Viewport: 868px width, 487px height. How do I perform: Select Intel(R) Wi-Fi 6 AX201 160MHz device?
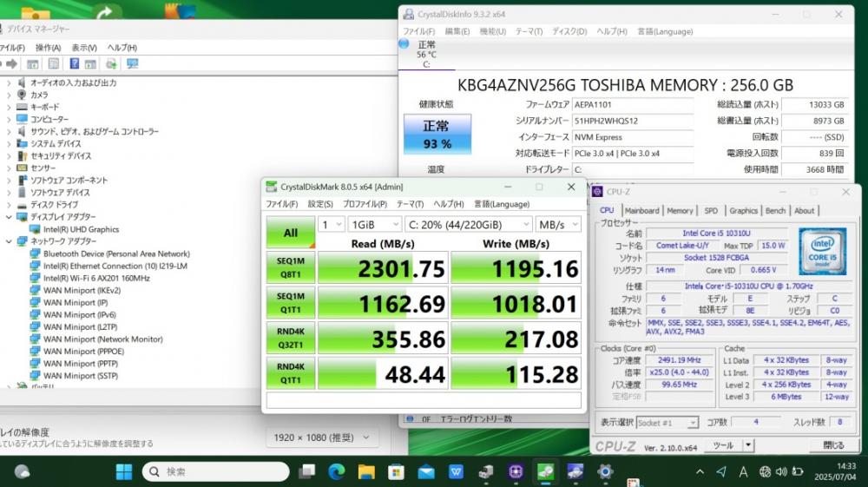[96, 278]
